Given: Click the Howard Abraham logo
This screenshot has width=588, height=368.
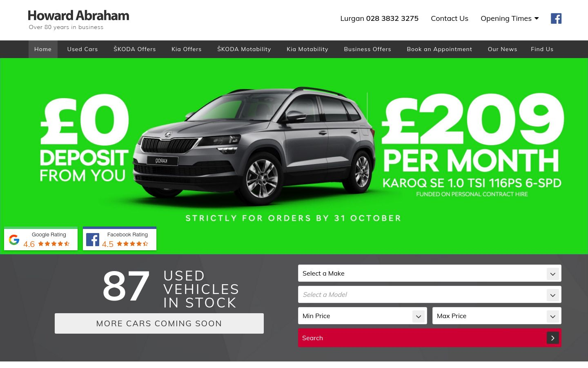Looking at the screenshot, I should 78,20.
